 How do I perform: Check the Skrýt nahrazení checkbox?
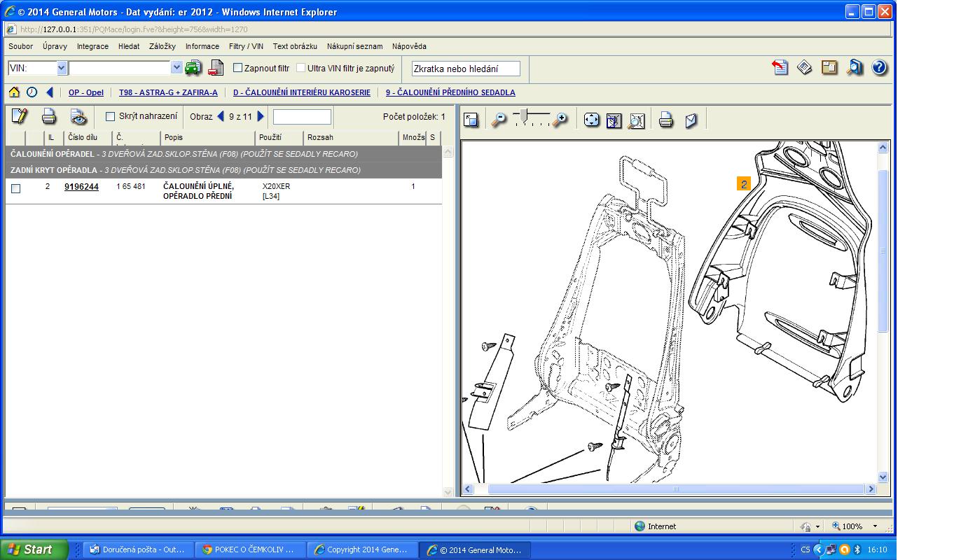point(110,116)
